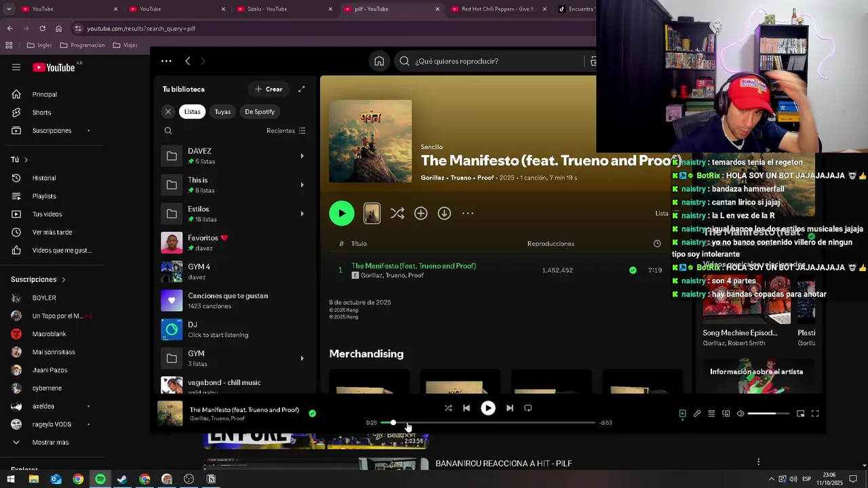The height and width of the screenshot is (488, 868).
Task: Select the De Spotify filter chip
Action: click(x=260, y=112)
